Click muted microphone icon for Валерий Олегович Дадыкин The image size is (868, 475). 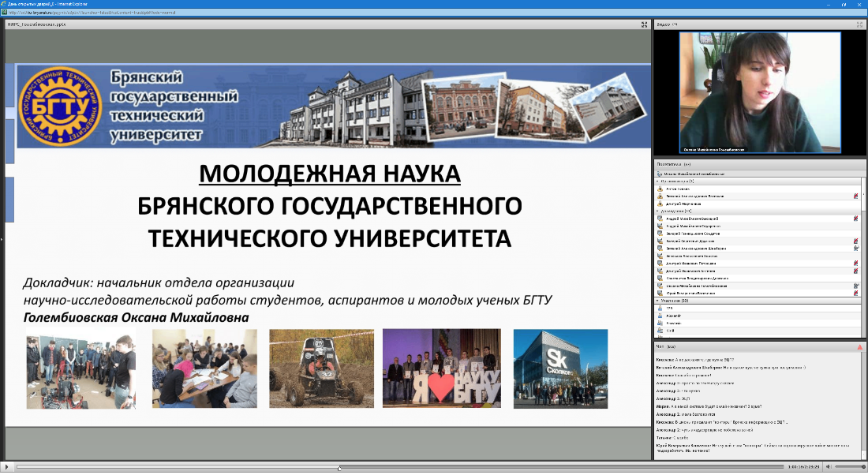tap(856, 241)
